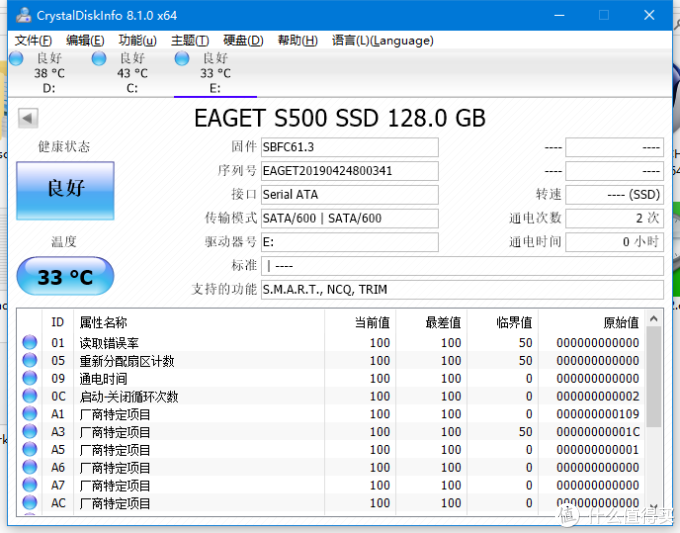This screenshot has width=680, height=533.
Task: Select the 重新分配扇区计数 row
Action: pyautogui.click(x=331, y=360)
